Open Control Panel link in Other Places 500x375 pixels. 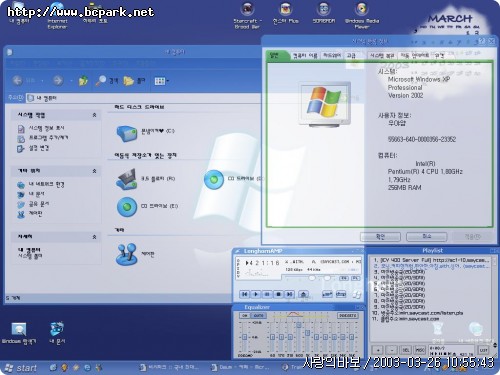click(x=30, y=214)
